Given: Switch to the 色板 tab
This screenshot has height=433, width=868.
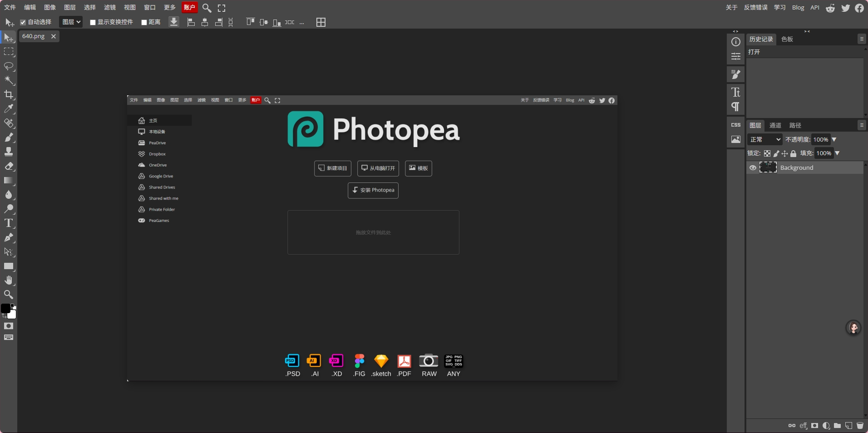Looking at the screenshot, I should 787,39.
